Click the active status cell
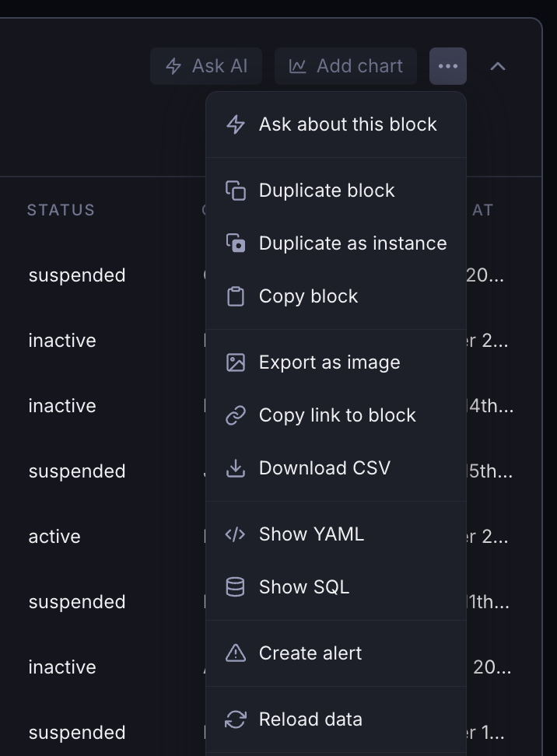 point(54,537)
